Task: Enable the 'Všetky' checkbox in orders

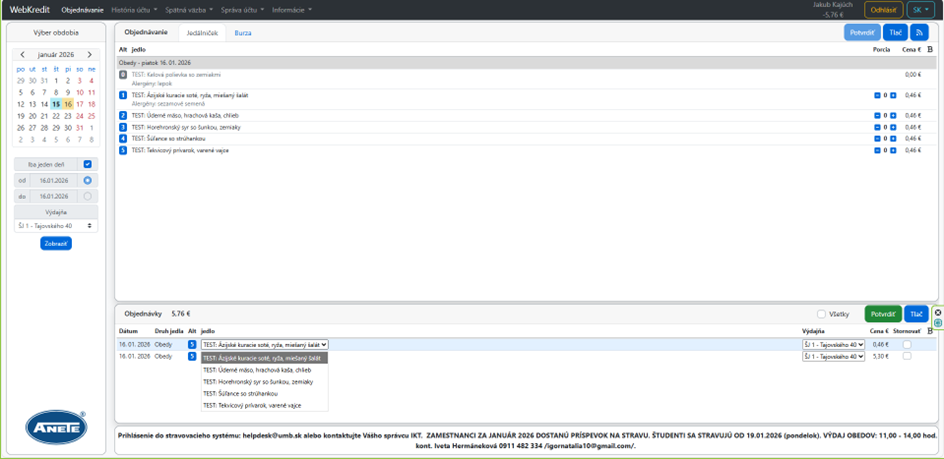Action: pyautogui.click(x=822, y=314)
